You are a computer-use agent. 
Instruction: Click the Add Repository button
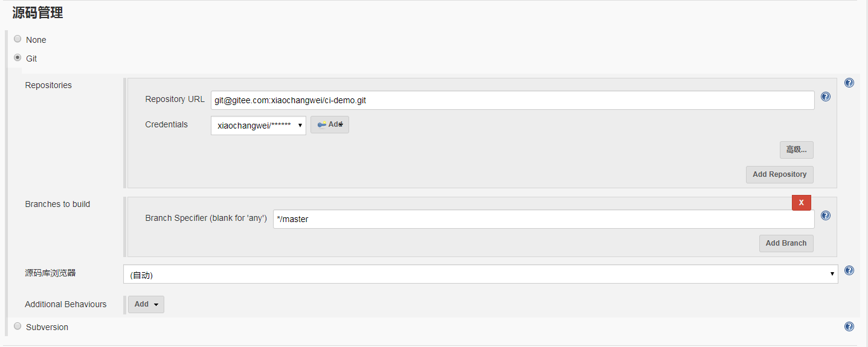[780, 174]
